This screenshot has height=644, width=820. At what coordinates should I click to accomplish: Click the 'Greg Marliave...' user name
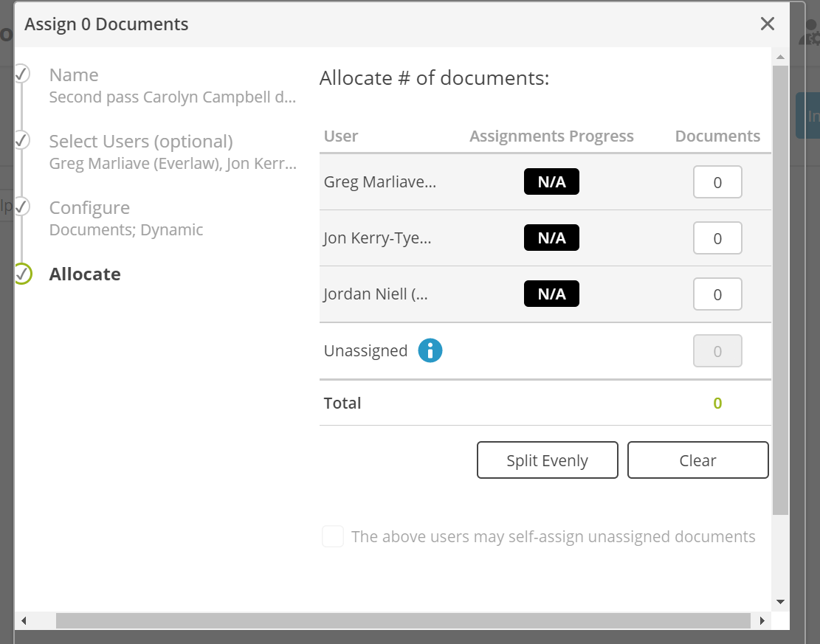click(x=379, y=182)
